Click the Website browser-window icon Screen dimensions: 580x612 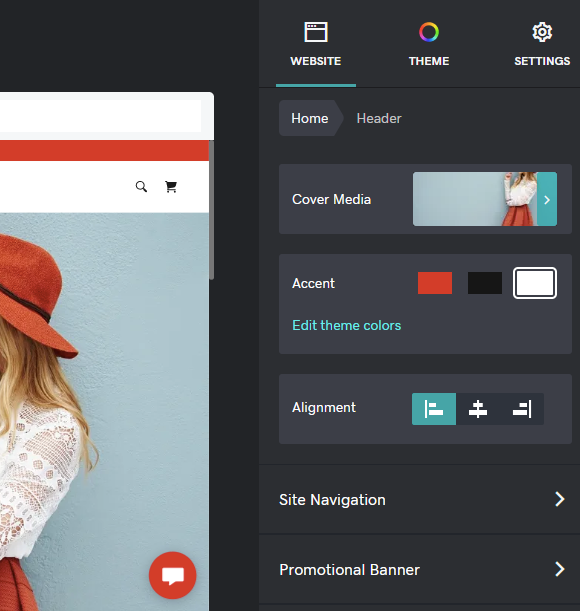pyautogui.click(x=316, y=32)
